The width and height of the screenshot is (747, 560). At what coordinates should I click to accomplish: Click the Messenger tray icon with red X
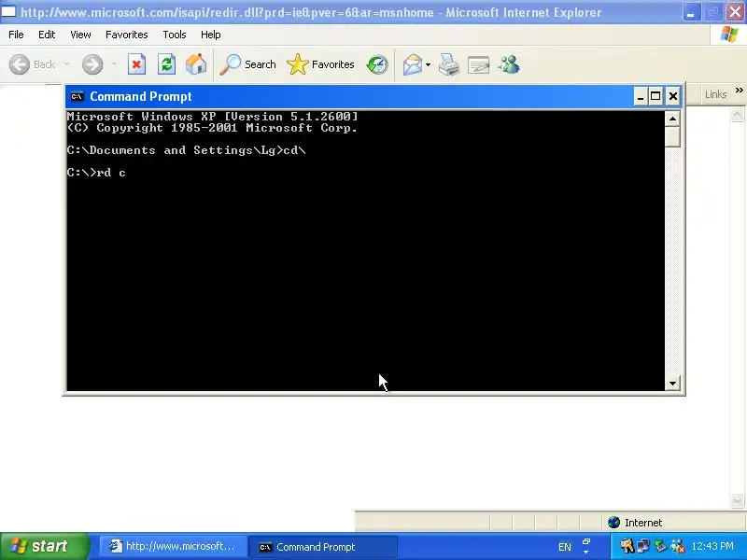pyautogui.click(x=678, y=546)
